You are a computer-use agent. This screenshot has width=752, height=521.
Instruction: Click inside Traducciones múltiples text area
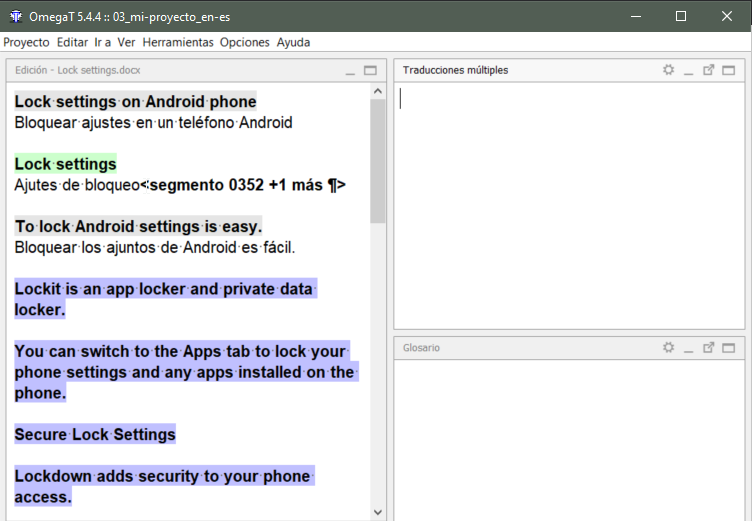(x=569, y=205)
